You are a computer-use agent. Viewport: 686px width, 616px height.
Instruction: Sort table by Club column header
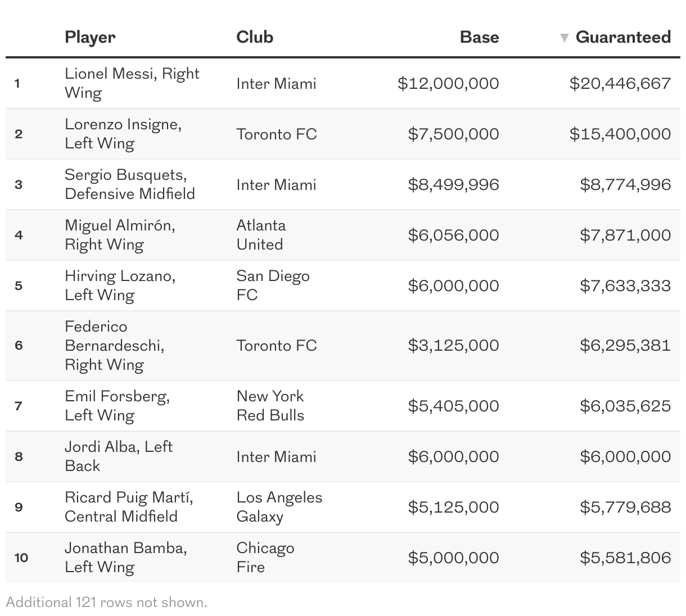click(x=255, y=37)
